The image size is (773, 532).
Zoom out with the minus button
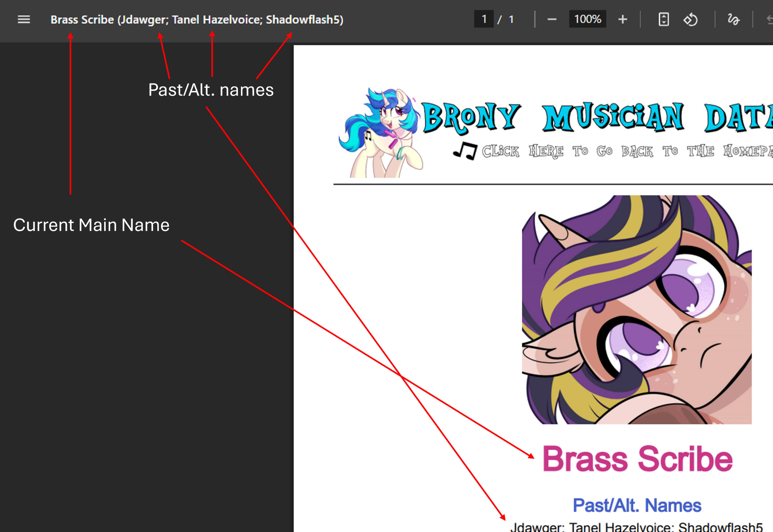click(x=552, y=19)
